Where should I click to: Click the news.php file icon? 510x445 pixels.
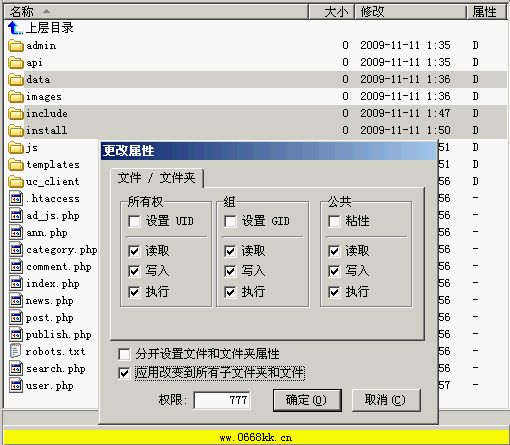click(x=16, y=301)
